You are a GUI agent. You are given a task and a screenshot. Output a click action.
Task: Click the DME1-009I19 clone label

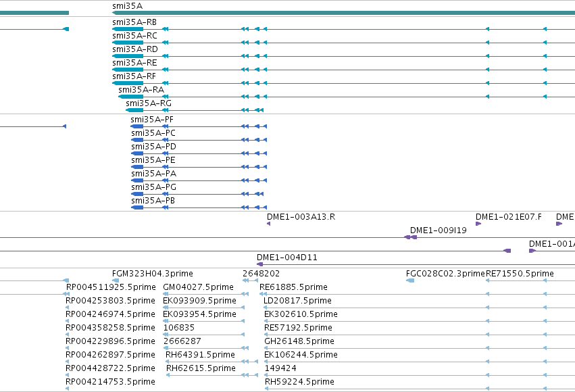[439, 230]
